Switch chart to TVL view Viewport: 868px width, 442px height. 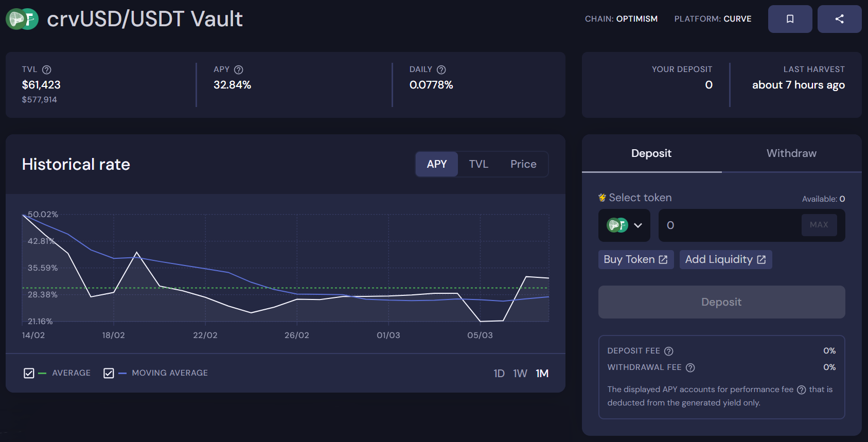click(479, 164)
